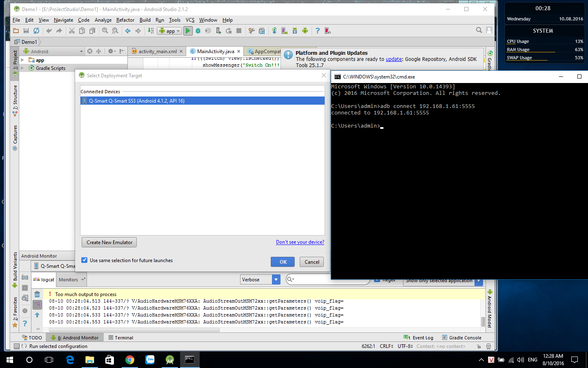Click the Stop square toolbar icon
This screenshot has height=368, width=588.
pyautogui.click(x=239, y=31)
